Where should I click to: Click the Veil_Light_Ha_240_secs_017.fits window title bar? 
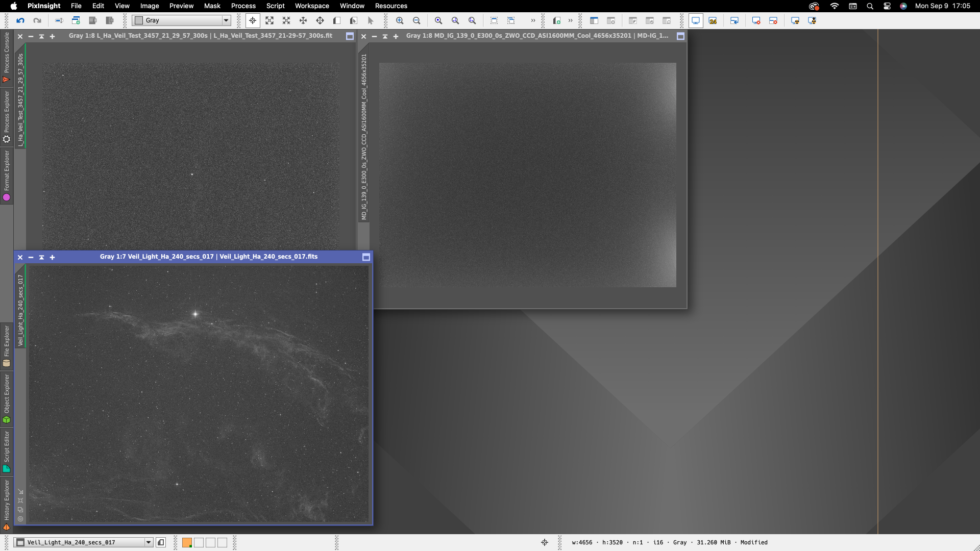tap(209, 257)
